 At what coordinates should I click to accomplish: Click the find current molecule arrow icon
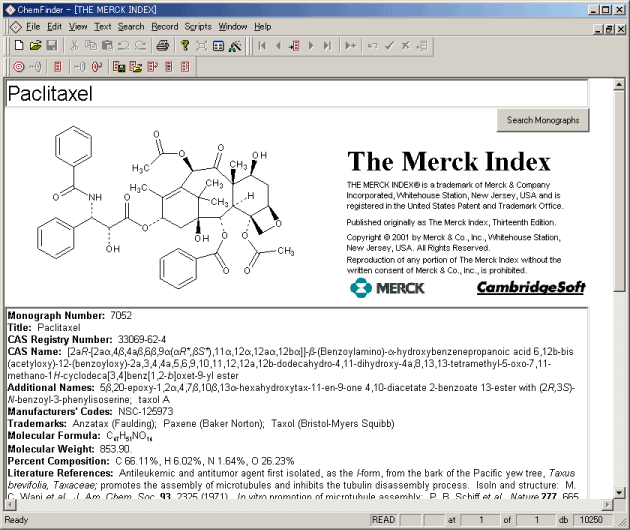80,66
